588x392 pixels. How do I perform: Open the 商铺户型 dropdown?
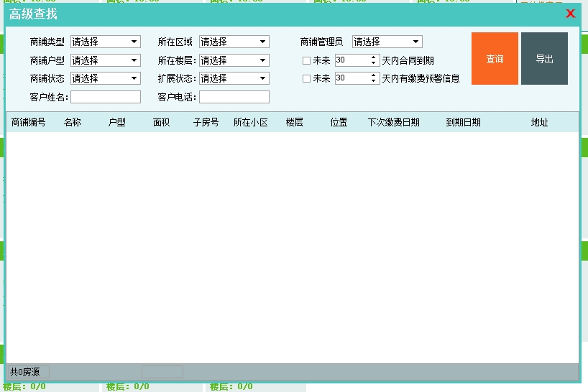point(106,60)
